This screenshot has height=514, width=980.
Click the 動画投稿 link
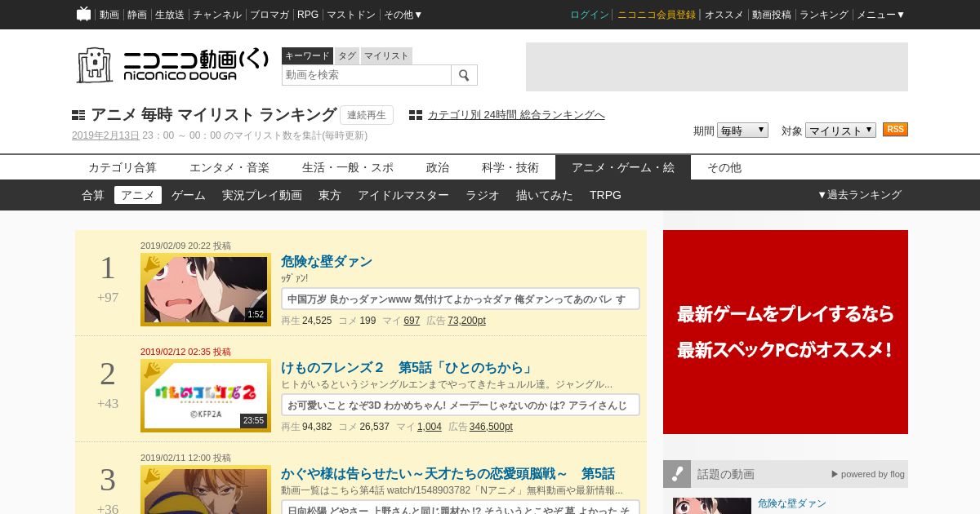(772, 15)
